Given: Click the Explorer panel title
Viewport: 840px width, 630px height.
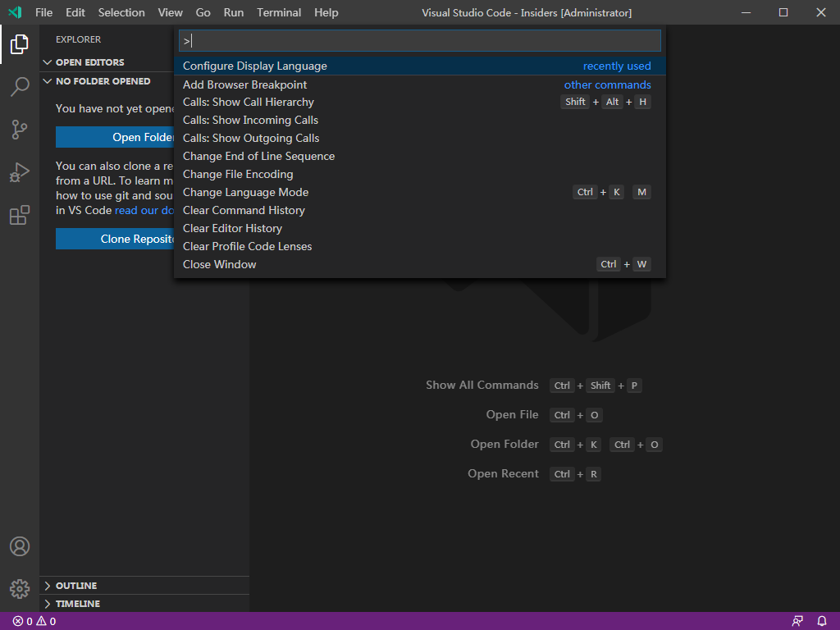Looking at the screenshot, I should tap(78, 39).
